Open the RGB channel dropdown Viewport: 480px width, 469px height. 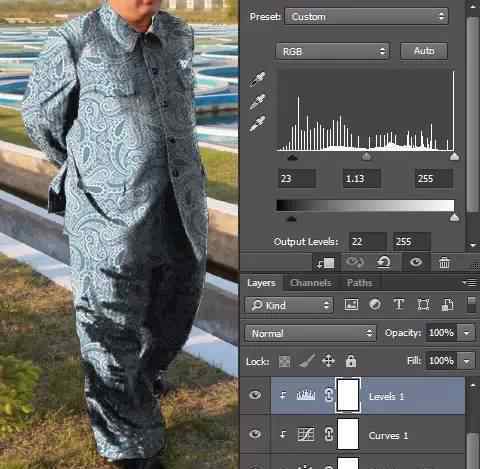click(x=332, y=51)
